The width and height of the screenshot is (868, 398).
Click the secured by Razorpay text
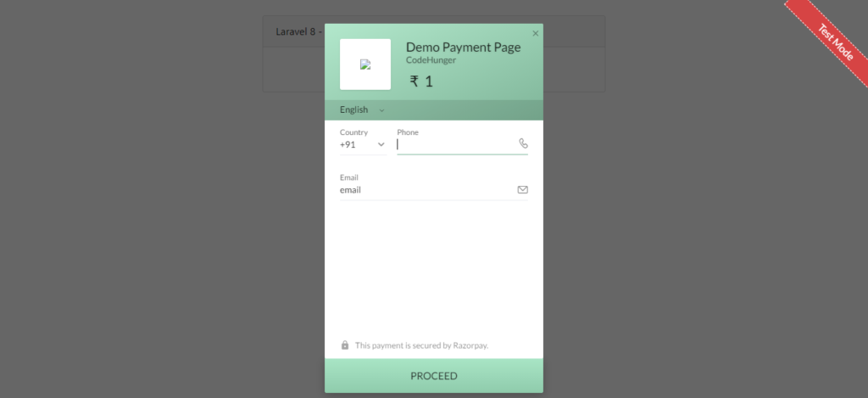pyautogui.click(x=422, y=345)
